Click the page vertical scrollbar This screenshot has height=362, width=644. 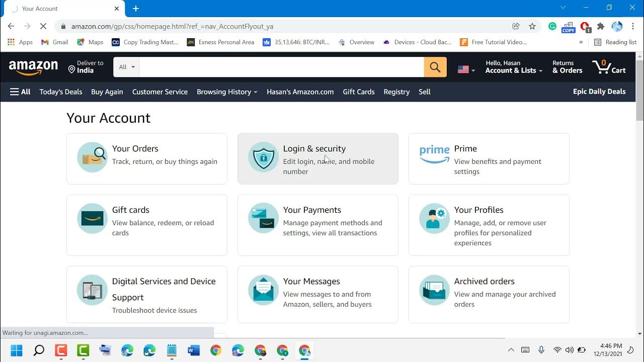coord(639,90)
